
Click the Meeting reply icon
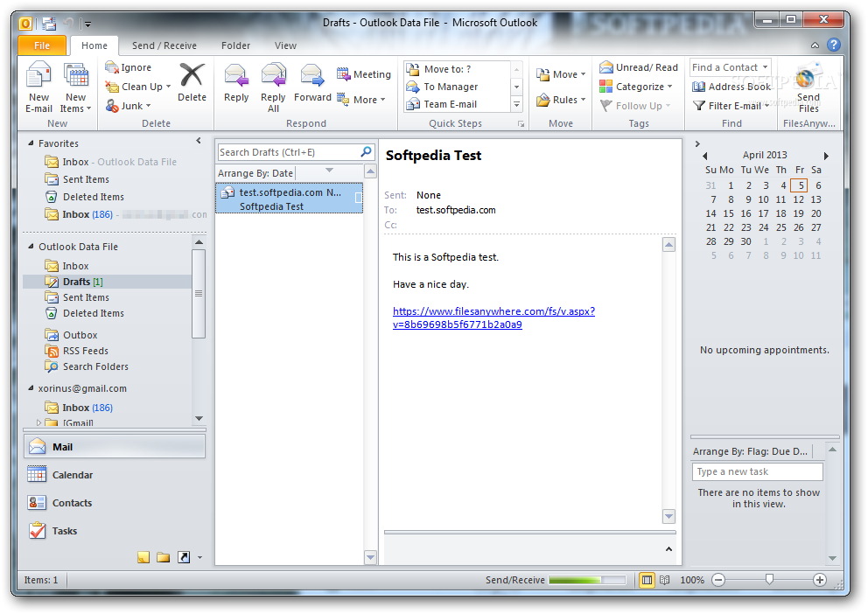pos(344,73)
